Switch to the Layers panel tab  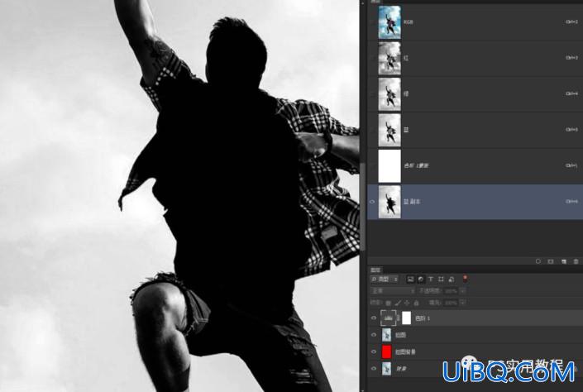pyautogui.click(x=375, y=270)
